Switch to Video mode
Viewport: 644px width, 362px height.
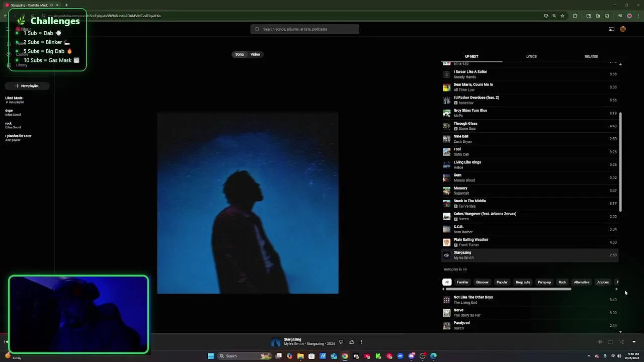[255, 54]
